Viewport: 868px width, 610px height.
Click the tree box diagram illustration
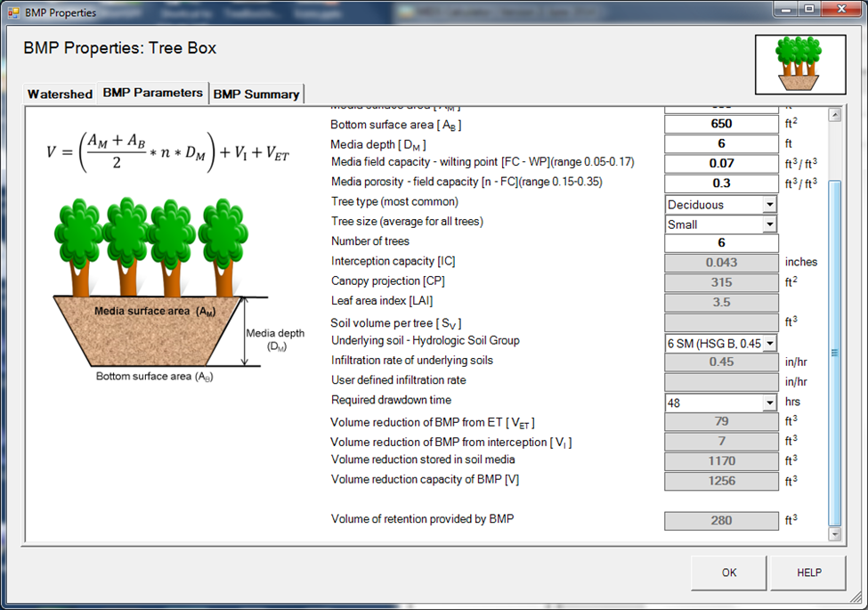[x=151, y=285]
